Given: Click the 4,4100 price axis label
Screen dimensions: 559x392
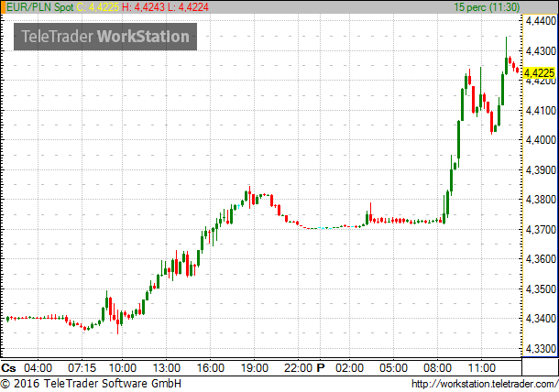Looking at the screenshot, I should pos(541,111).
